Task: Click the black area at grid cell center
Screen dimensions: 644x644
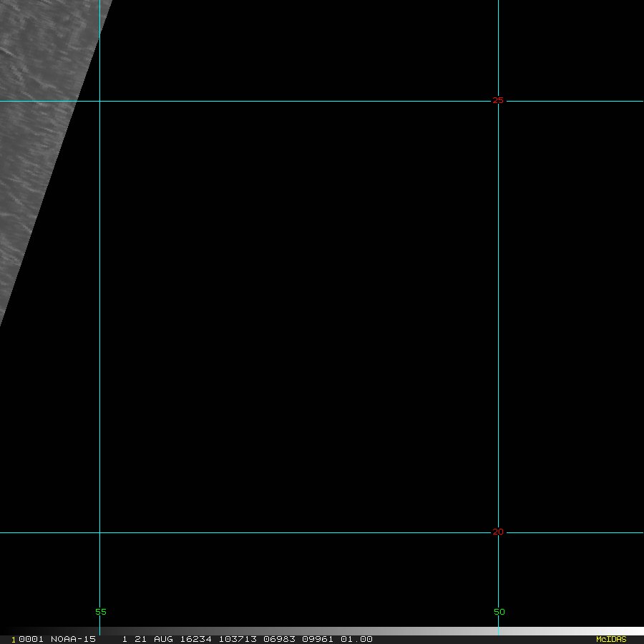Action: [x=298, y=316]
